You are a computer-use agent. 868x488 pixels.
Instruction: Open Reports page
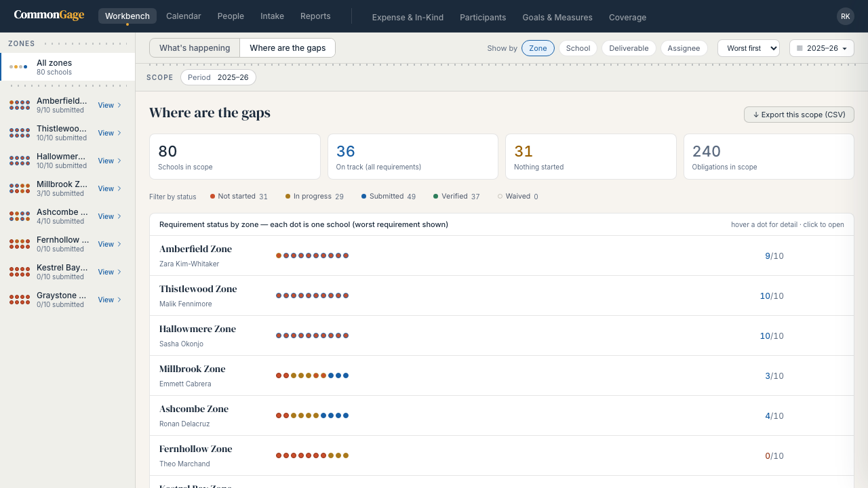[315, 16]
